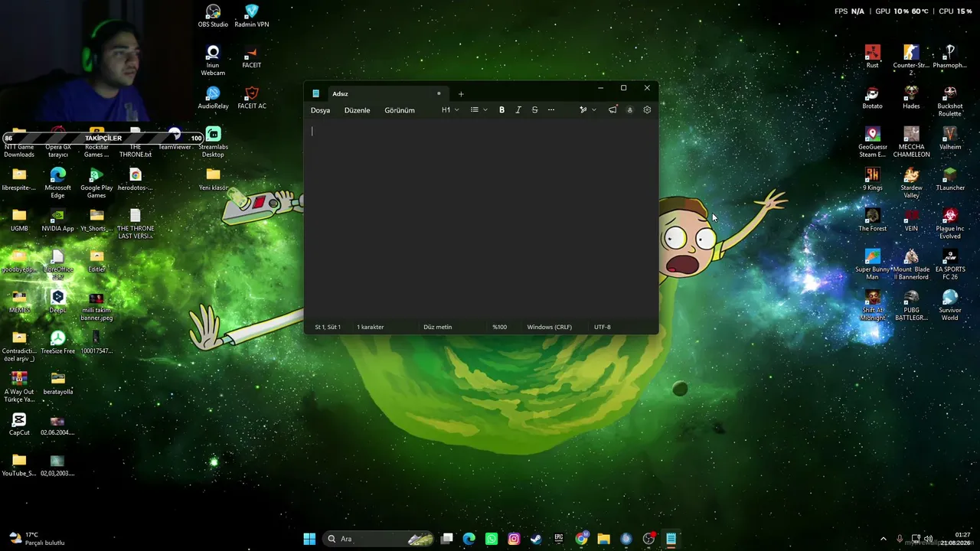The width and height of the screenshot is (980, 551).
Task: Select the Rust desktop icon
Action: tap(872, 57)
